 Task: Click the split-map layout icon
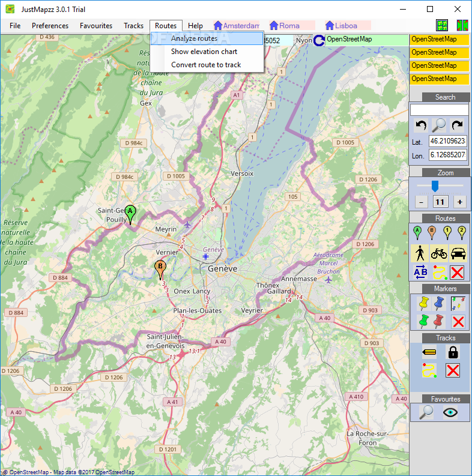click(462, 25)
